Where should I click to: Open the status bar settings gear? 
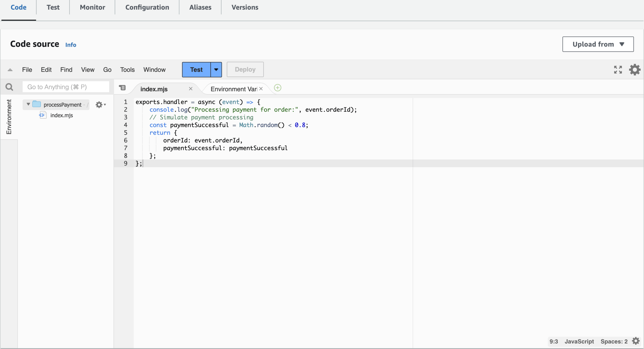pos(636,341)
